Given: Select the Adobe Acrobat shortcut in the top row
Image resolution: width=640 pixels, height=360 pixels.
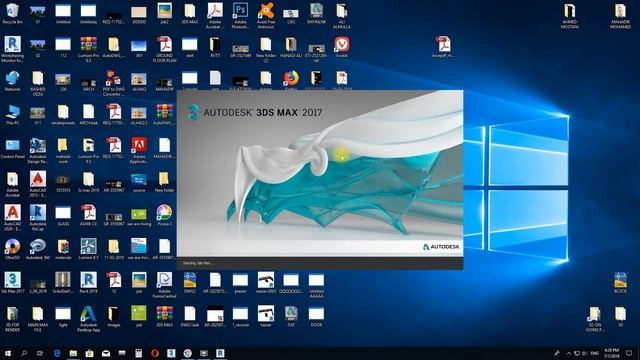Looking at the screenshot, I should pos(215,16).
